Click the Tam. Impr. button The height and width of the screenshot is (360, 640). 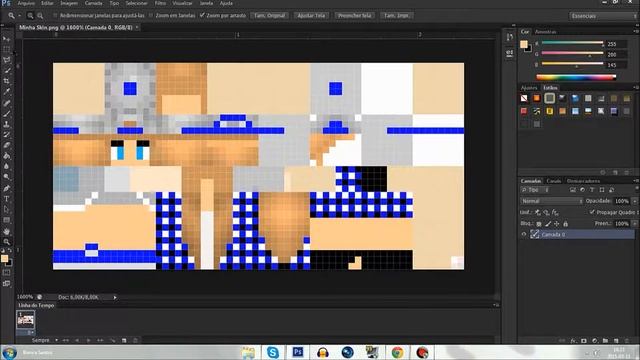pos(396,16)
